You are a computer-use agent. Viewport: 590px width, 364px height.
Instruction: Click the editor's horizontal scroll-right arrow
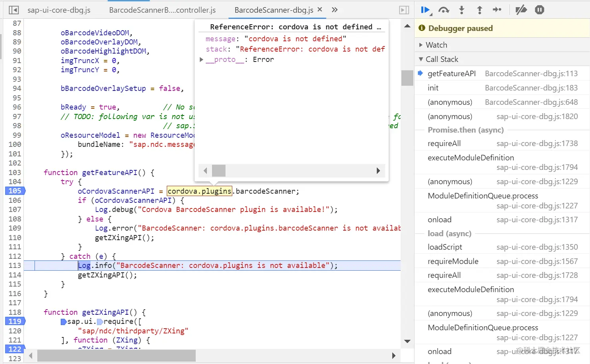393,356
